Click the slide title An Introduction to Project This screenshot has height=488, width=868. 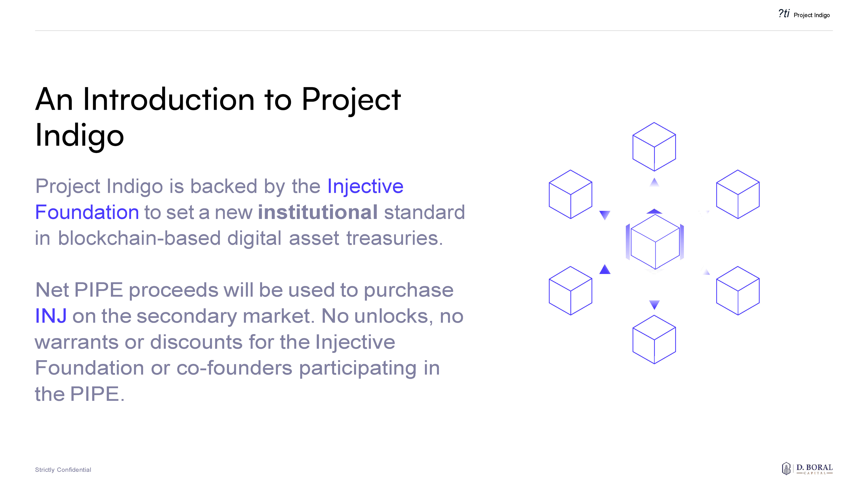[x=218, y=99]
